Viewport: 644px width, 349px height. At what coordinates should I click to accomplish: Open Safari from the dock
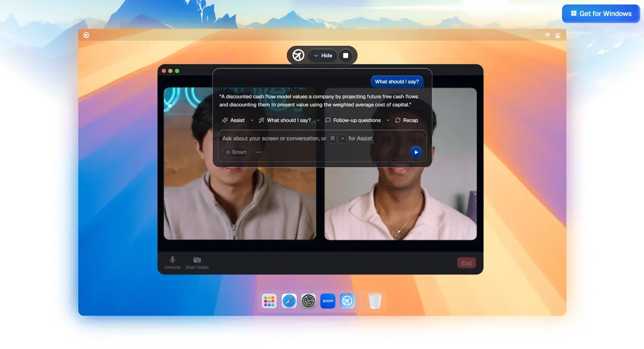point(289,301)
